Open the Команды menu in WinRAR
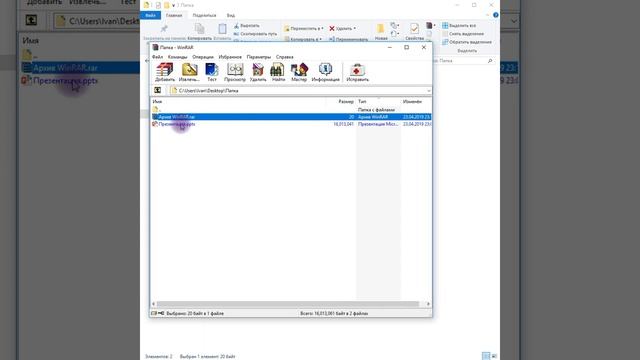This screenshot has width=640, height=360. pos(178,57)
